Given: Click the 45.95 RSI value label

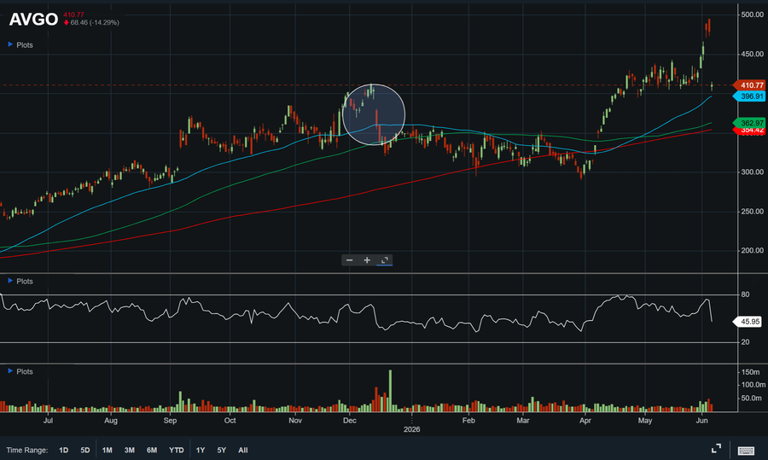Looking at the screenshot, I should 748,322.
